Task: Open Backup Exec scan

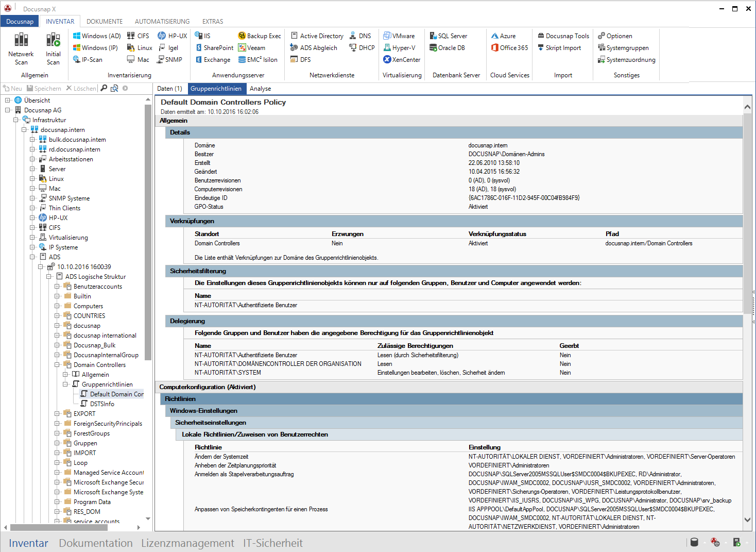Action: (260, 36)
